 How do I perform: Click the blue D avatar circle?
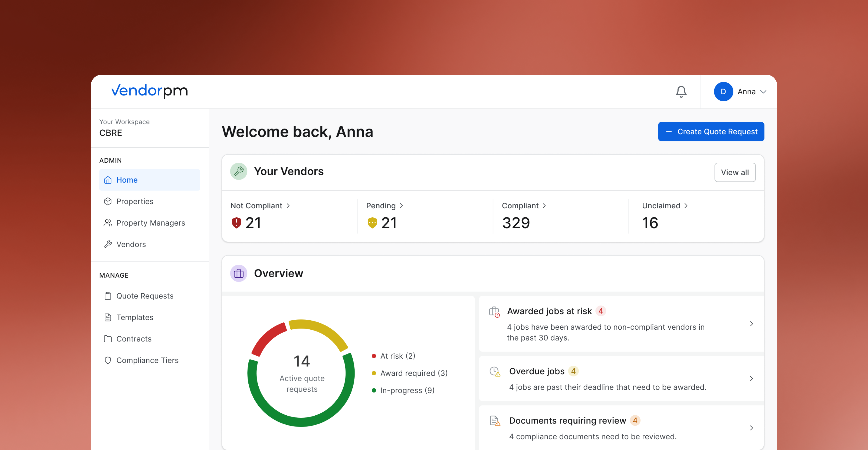[723, 91]
